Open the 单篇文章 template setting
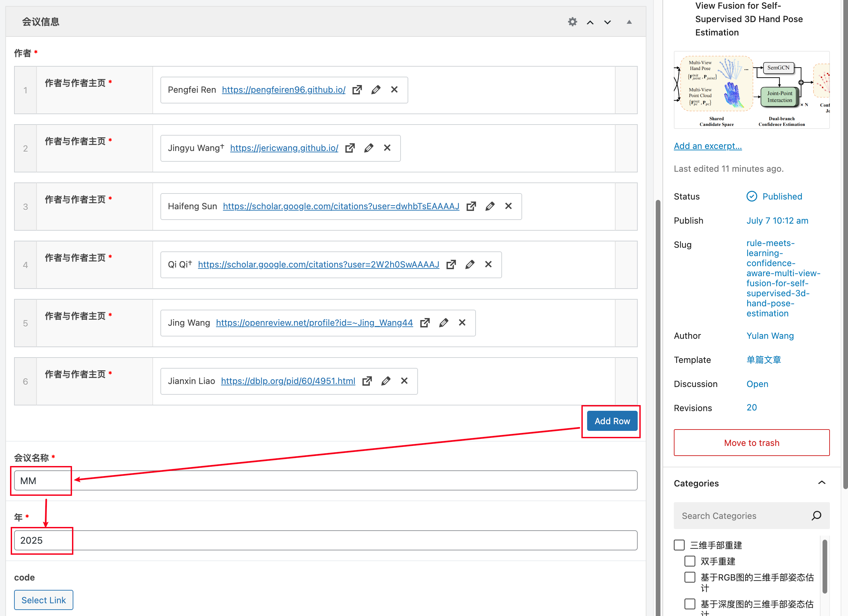 (764, 360)
